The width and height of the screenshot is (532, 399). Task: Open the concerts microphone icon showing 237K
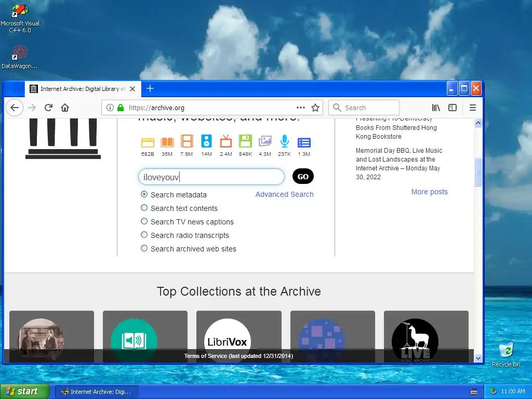(x=285, y=141)
